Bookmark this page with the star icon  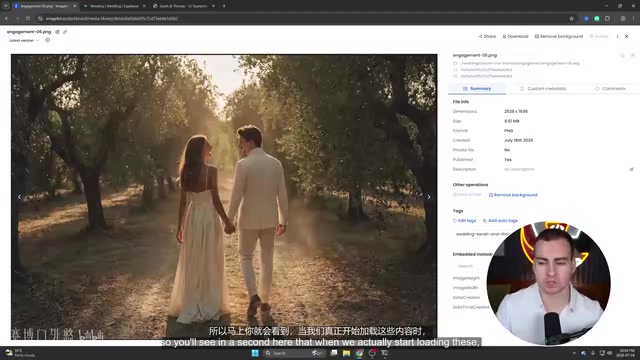571,18
